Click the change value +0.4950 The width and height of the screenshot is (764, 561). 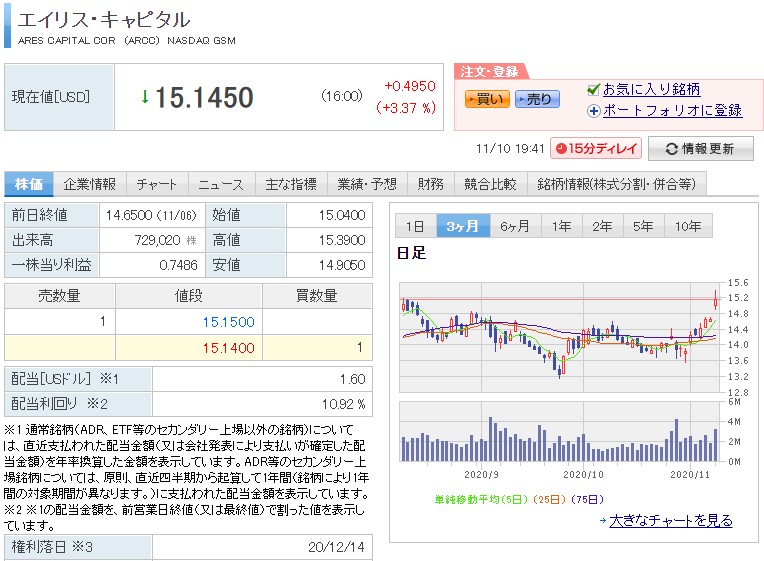[x=410, y=86]
